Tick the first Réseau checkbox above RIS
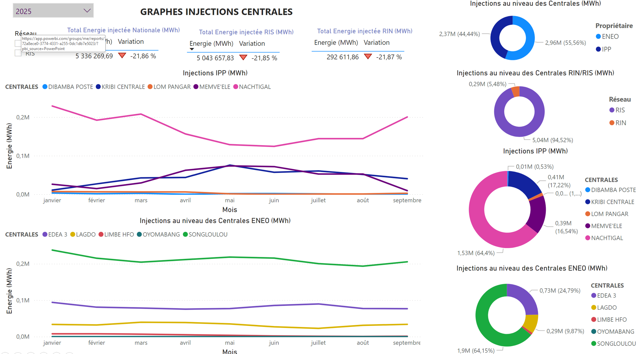The width and height of the screenshot is (644, 354). coord(18,43)
